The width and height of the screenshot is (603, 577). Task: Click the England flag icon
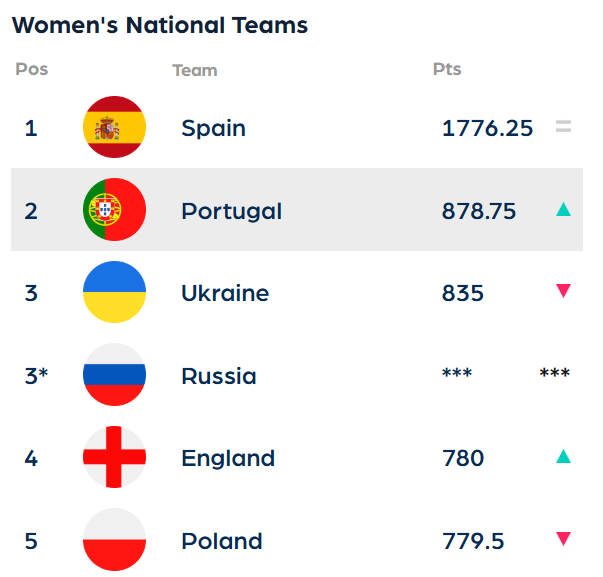pyautogui.click(x=114, y=458)
